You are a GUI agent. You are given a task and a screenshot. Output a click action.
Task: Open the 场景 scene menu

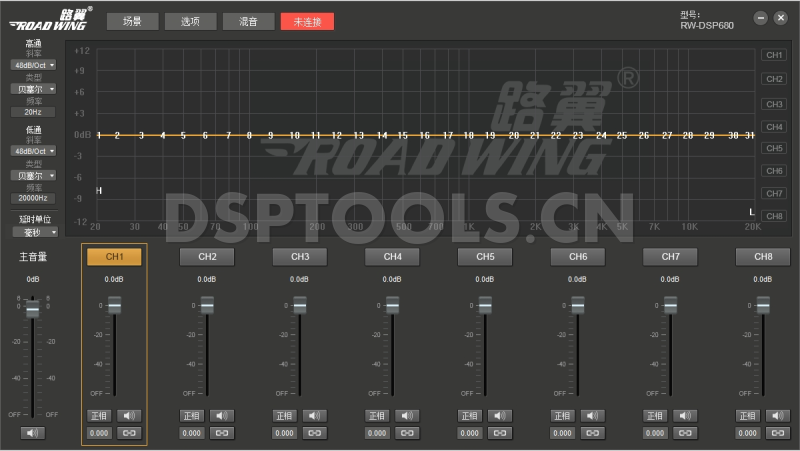133,21
